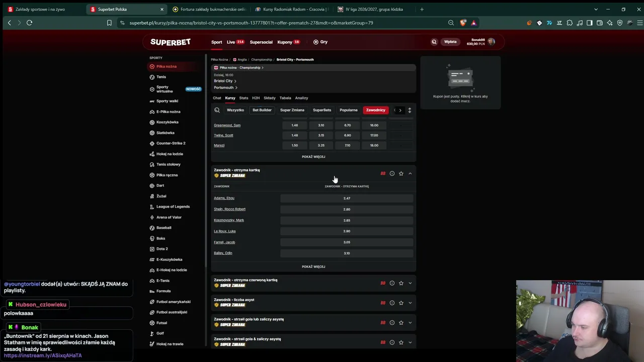Favorite the Zawodnik - liczba asyst market
The height and width of the screenshot is (362, 644).
coord(401,303)
